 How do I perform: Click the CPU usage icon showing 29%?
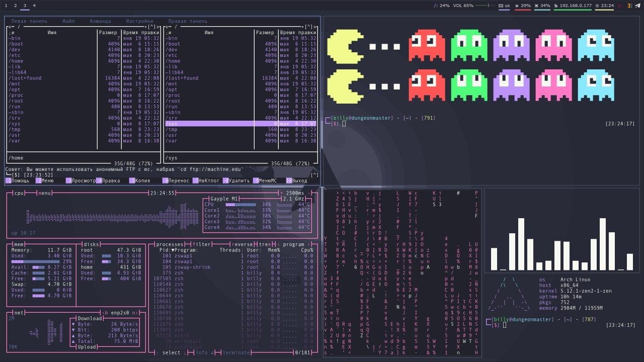(518, 6)
